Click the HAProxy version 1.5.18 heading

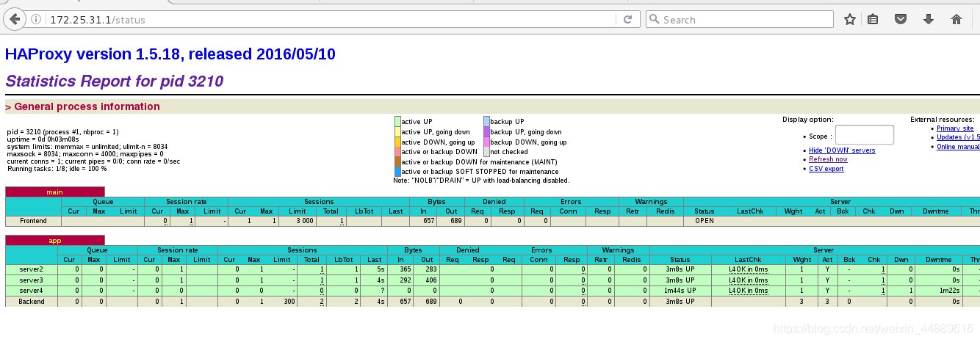pyautogui.click(x=170, y=54)
